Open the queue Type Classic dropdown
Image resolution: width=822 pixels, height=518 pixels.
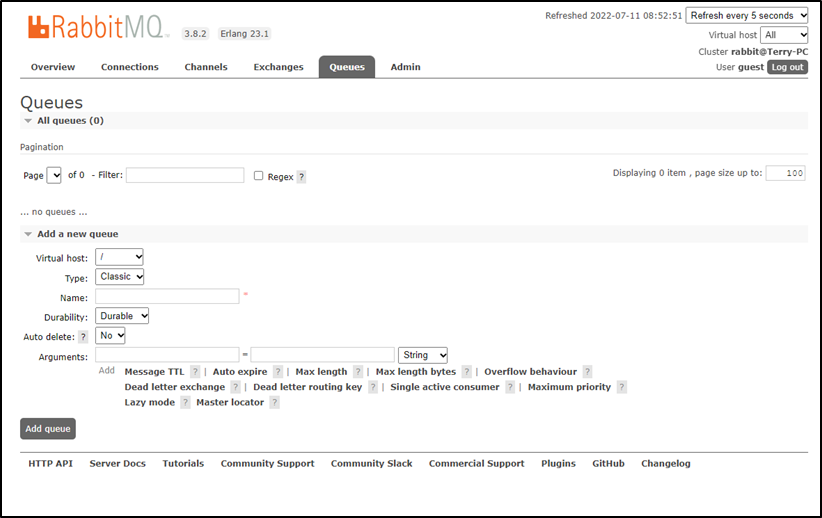pyautogui.click(x=120, y=276)
